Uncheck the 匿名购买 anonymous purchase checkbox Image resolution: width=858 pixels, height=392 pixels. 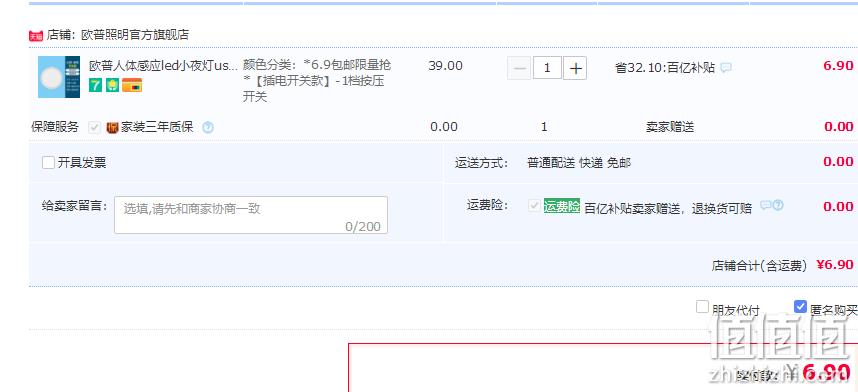point(800,307)
